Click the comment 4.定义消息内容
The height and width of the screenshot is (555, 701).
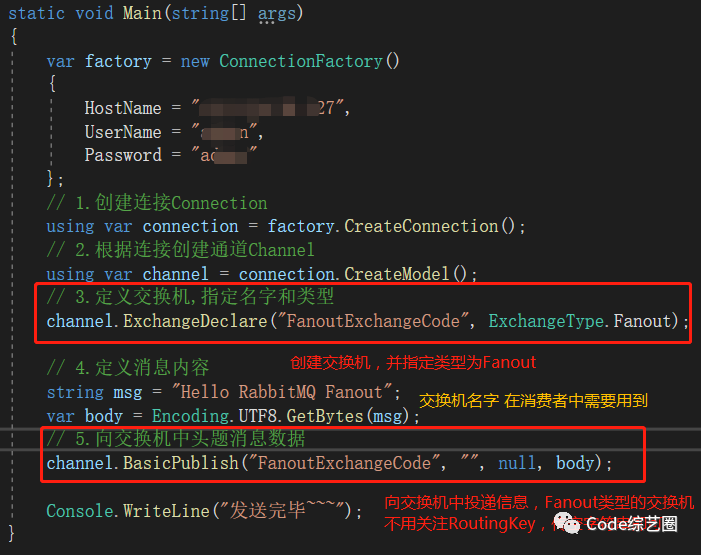(x=128, y=368)
